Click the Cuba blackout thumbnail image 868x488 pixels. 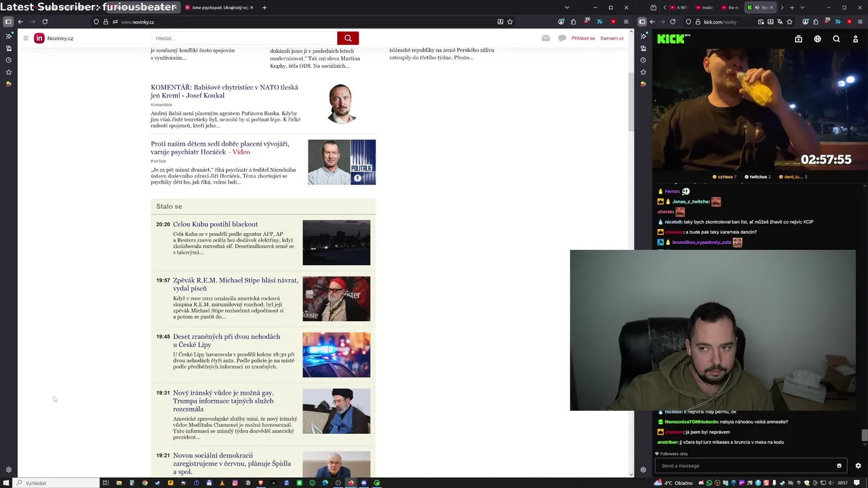point(336,243)
